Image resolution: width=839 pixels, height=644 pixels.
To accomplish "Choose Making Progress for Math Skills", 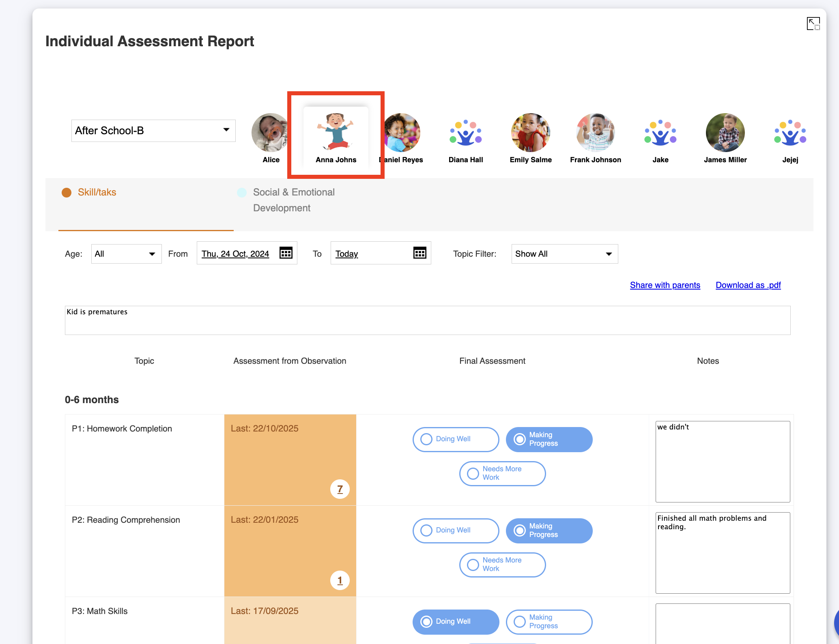I will [549, 622].
